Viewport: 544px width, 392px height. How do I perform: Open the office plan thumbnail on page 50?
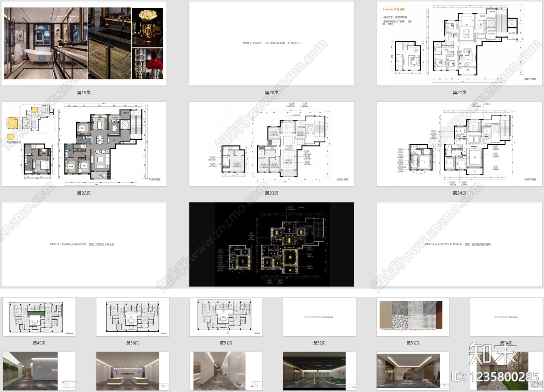(x=133, y=317)
